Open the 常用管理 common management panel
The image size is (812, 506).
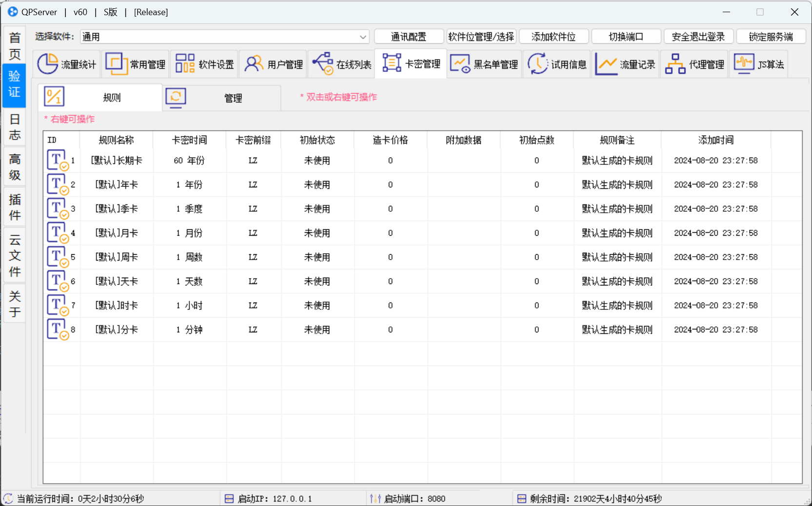[135, 63]
